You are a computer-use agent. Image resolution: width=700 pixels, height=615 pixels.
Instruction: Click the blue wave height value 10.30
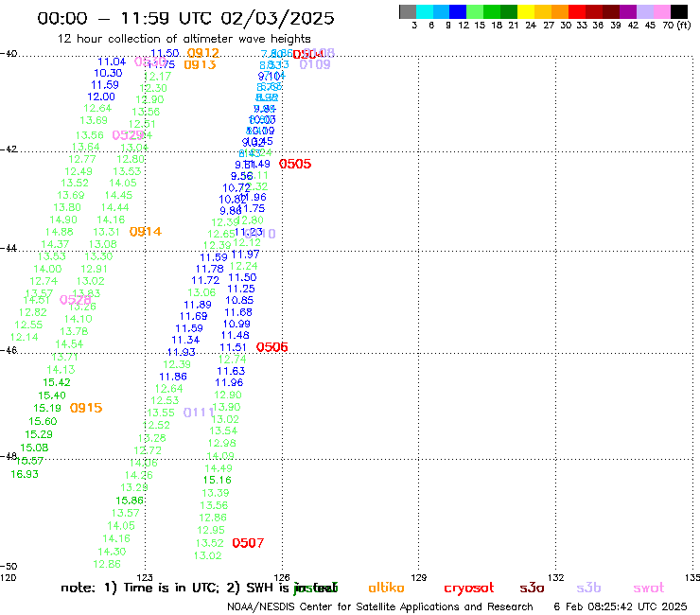pyautogui.click(x=108, y=73)
